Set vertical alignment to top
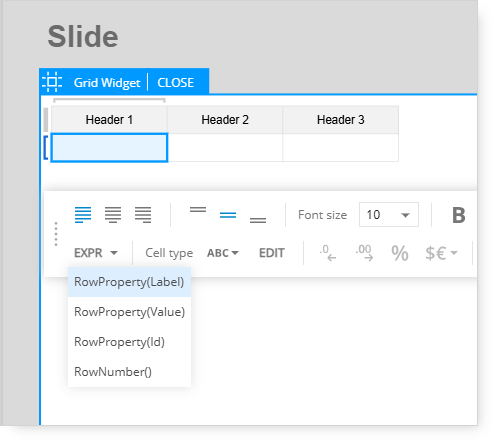 (198, 210)
